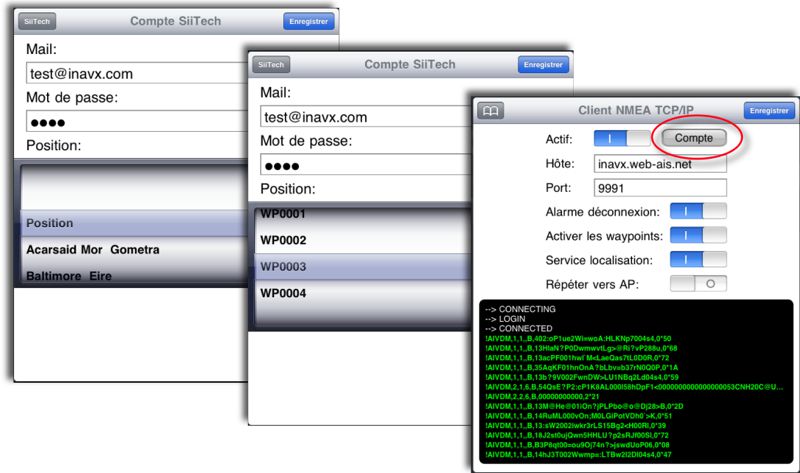Click Enregistrer in the Client NMEA TCP/IP window
The image size is (800, 473).
click(769, 111)
